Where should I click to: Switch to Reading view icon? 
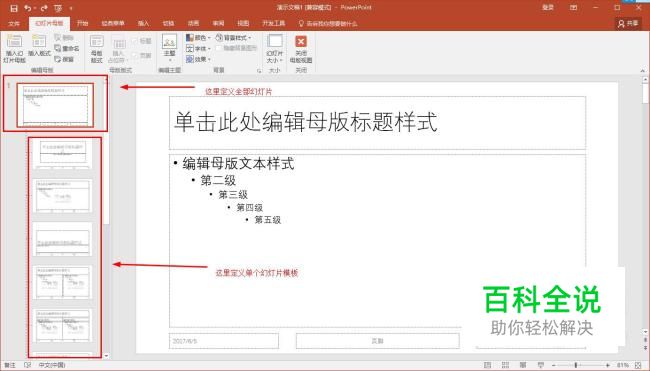pos(523,365)
